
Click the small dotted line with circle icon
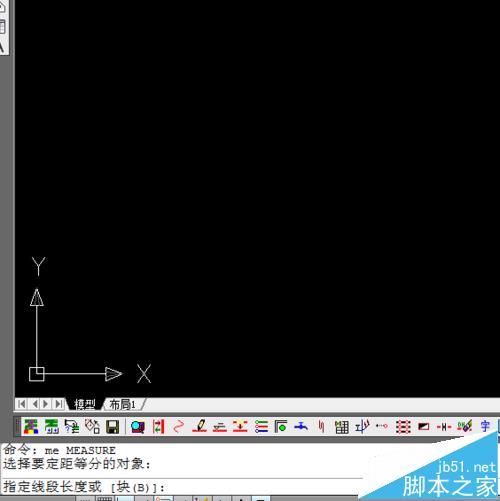(x=382, y=426)
